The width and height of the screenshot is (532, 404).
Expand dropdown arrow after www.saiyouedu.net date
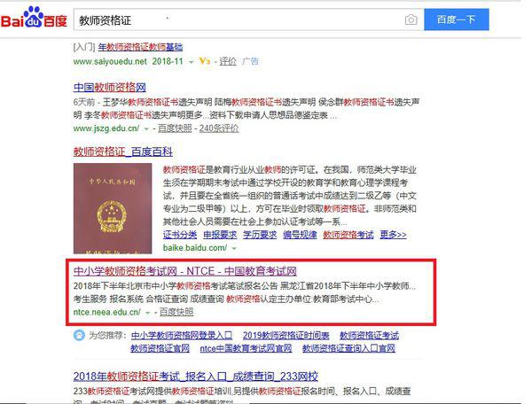(x=192, y=62)
